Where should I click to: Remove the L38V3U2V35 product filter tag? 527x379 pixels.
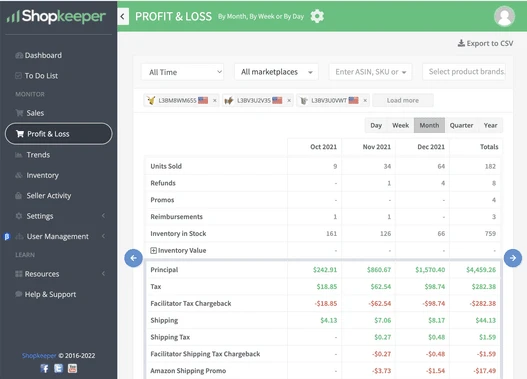[289, 100]
